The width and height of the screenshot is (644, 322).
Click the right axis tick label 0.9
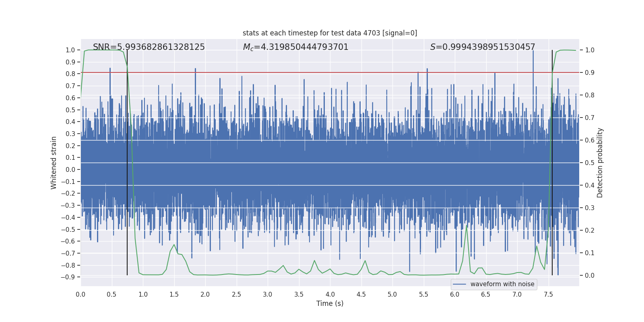[590, 72]
